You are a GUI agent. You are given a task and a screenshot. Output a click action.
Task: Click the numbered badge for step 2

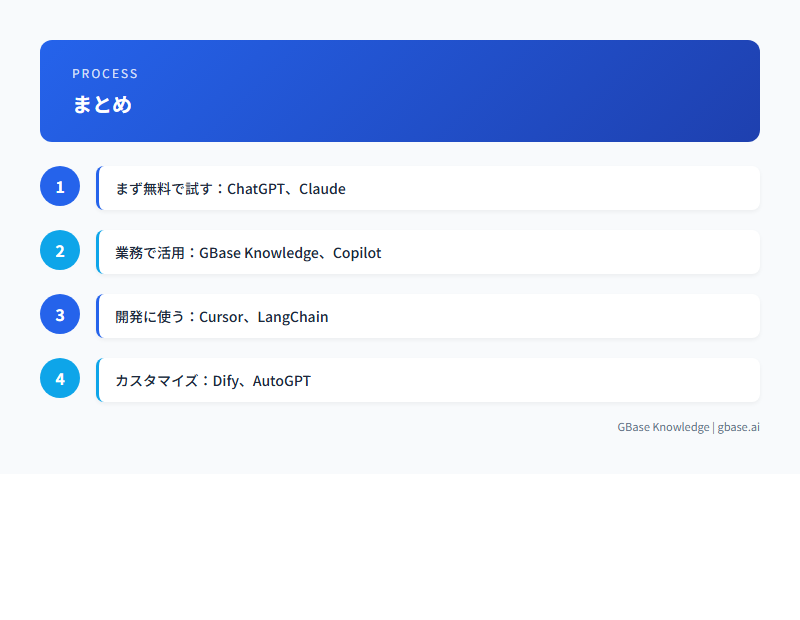[x=60, y=250]
